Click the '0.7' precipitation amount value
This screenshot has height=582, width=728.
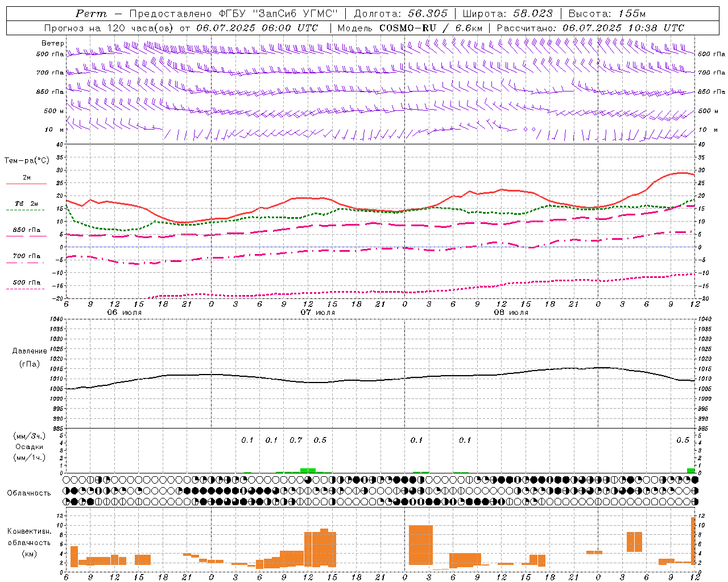296,440
